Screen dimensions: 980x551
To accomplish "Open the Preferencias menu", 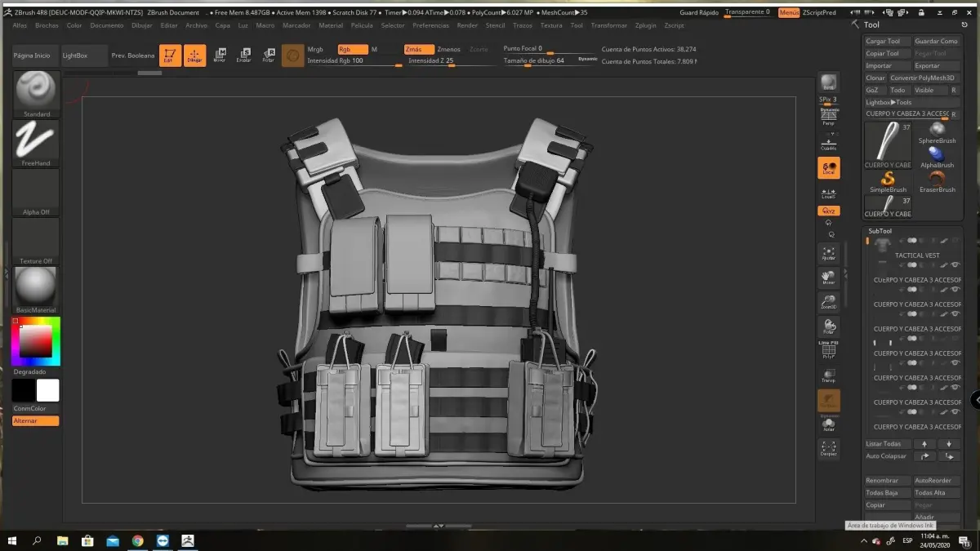I will click(x=430, y=25).
